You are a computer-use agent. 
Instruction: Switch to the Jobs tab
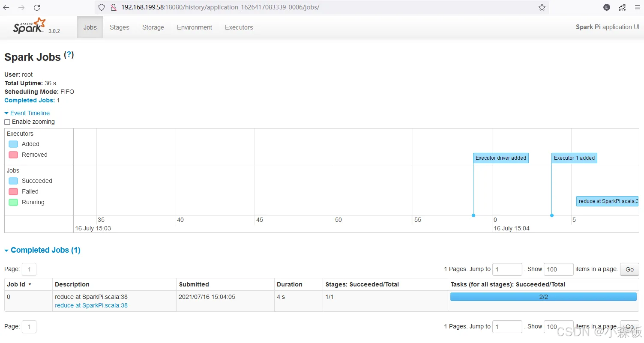coord(90,27)
